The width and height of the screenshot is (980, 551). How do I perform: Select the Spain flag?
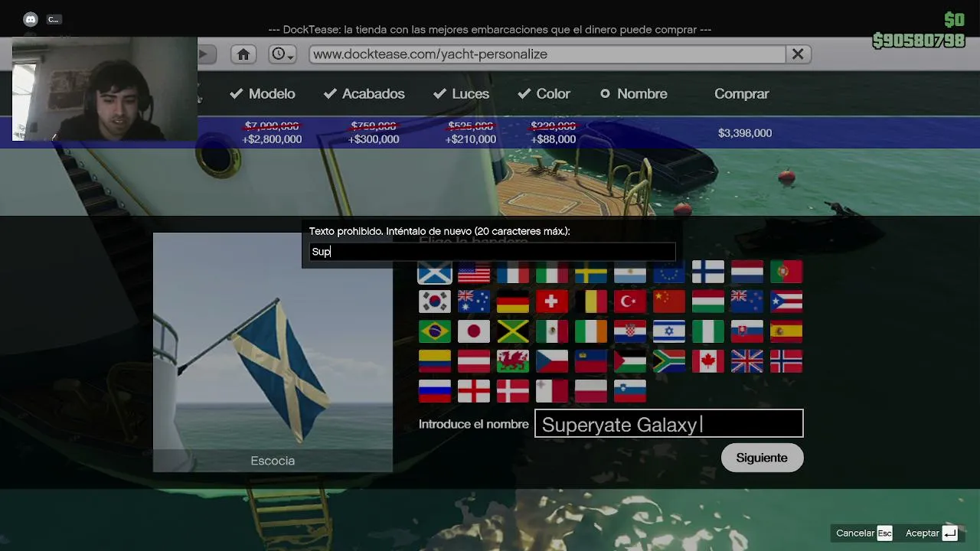tap(786, 331)
